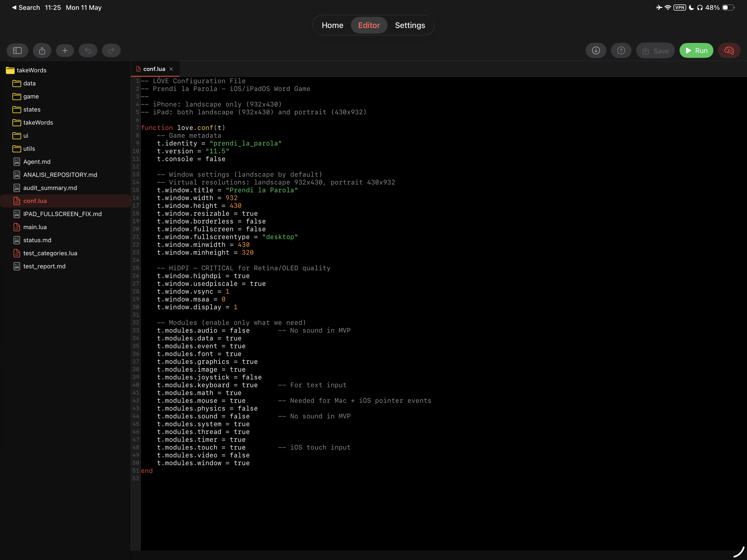Viewport: 747px width, 560px height.
Task: Click the share/export icon in toolbar
Action: (42, 51)
